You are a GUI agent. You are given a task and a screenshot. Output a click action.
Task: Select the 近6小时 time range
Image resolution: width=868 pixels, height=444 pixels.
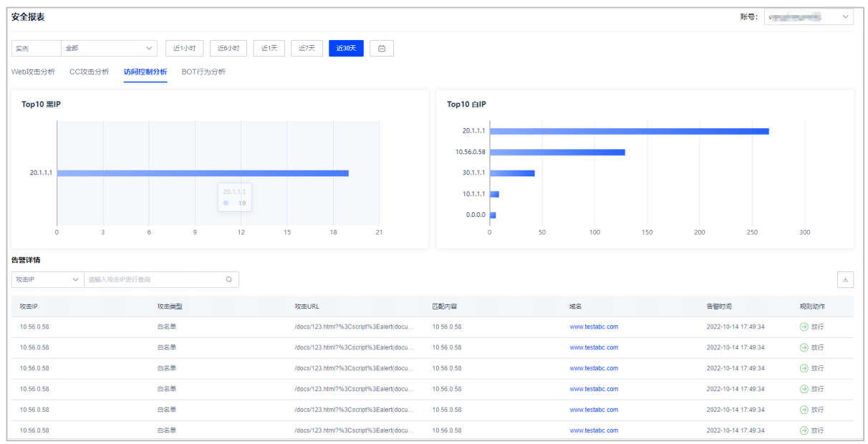click(228, 48)
